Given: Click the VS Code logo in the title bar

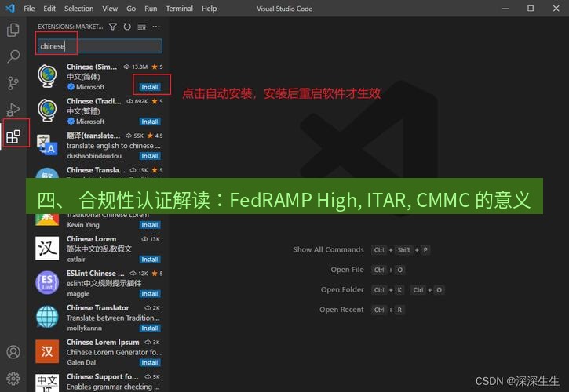Looking at the screenshot, I should click(x=10, y=8).
